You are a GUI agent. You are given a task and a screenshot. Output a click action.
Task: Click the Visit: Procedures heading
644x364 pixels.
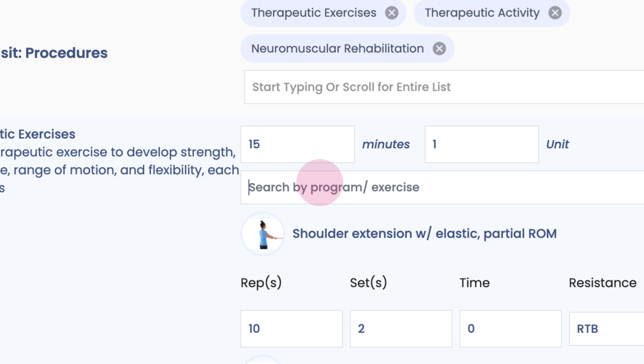point(54,53)
